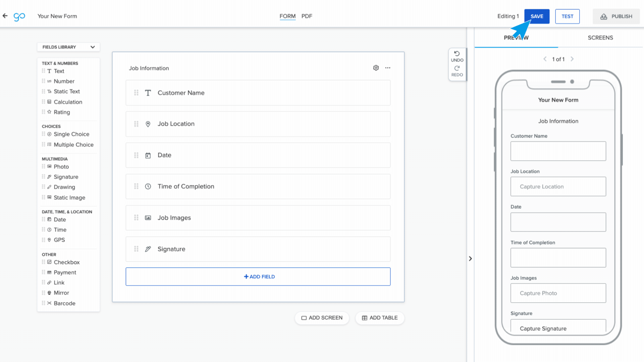
Task: Click the Undo icon
Action: click(x=457, y=54)
